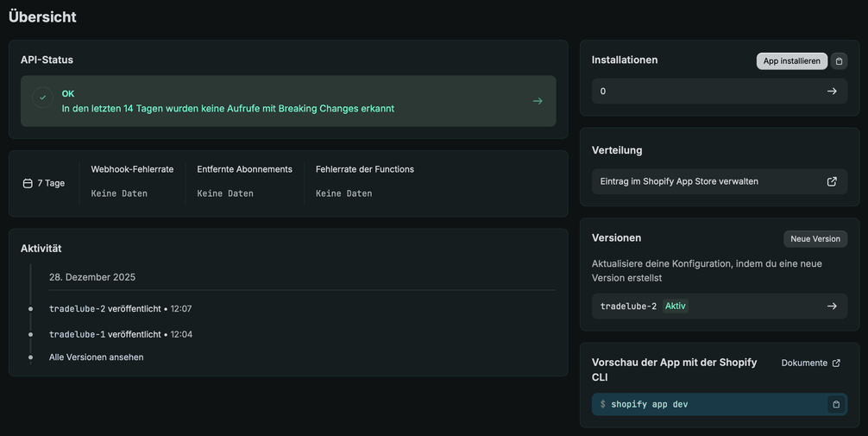Click Breaking Changes status message text
The image size is (868, 436).
(x=228, y=109)
